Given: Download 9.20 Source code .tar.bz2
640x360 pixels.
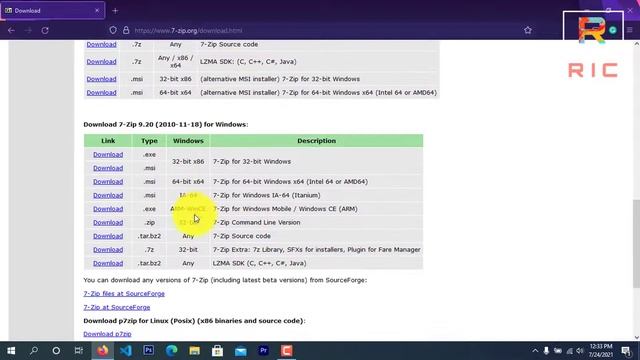Looking at the screenshot, I should (108, 236).
